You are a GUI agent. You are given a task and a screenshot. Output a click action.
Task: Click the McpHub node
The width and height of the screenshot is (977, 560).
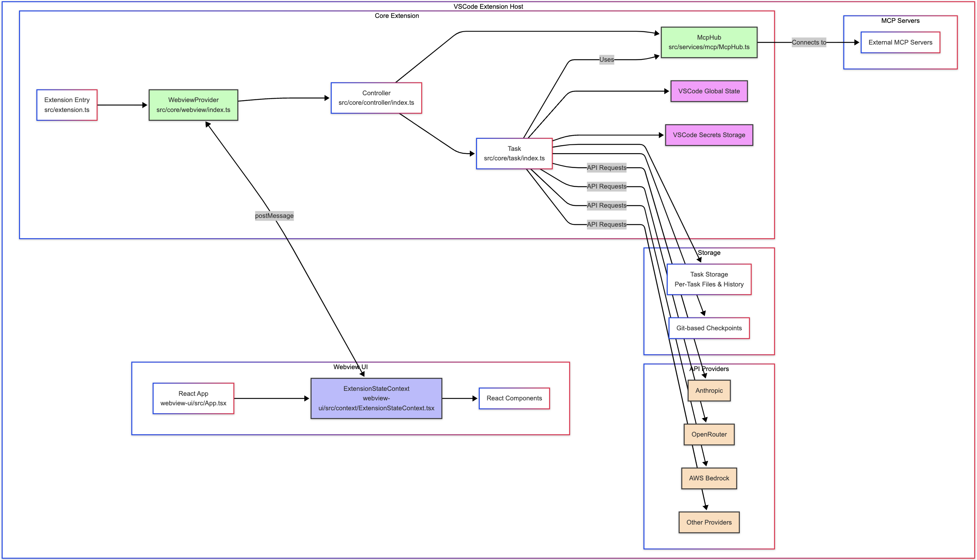709,42
